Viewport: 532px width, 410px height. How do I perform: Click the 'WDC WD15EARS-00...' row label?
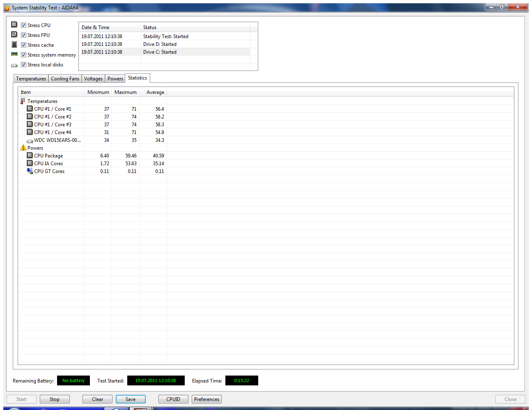point(57,140)
